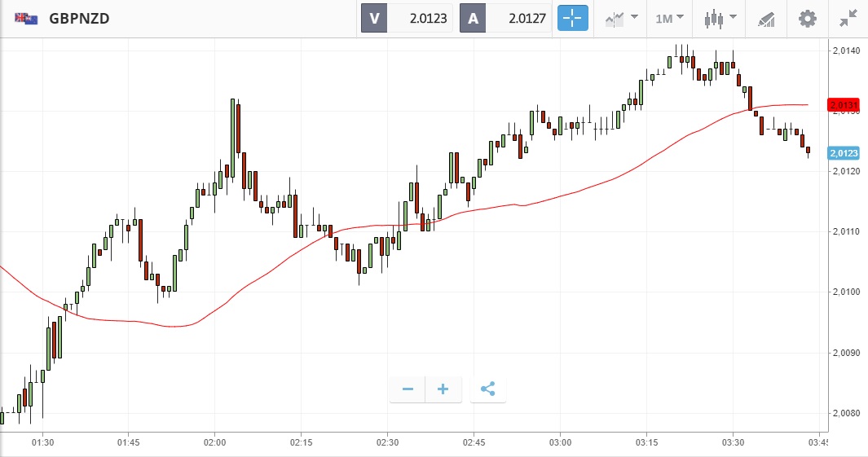Click the 03:00 time axis label
Viewport: 868px width, 457px height.
(560, 442)
